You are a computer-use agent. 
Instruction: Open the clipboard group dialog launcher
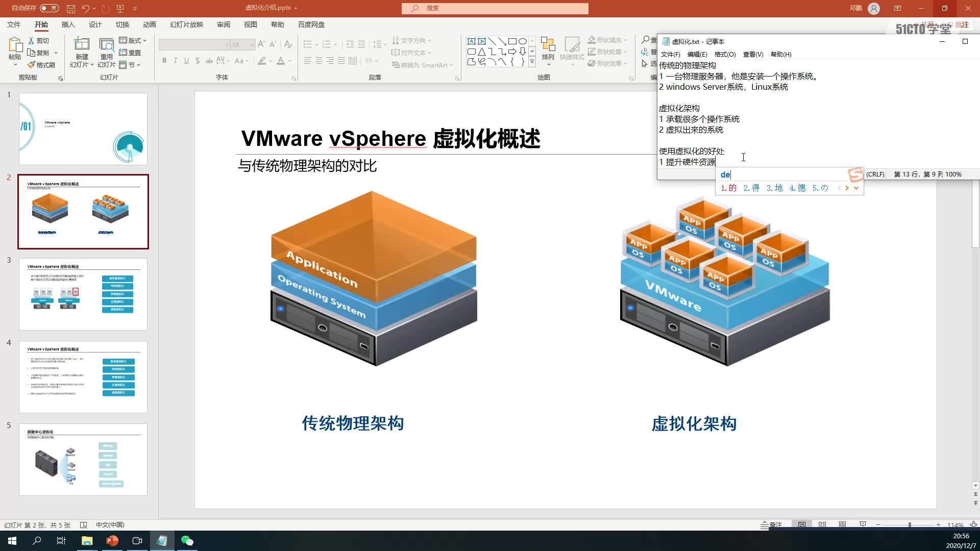[x=61, y=79]
